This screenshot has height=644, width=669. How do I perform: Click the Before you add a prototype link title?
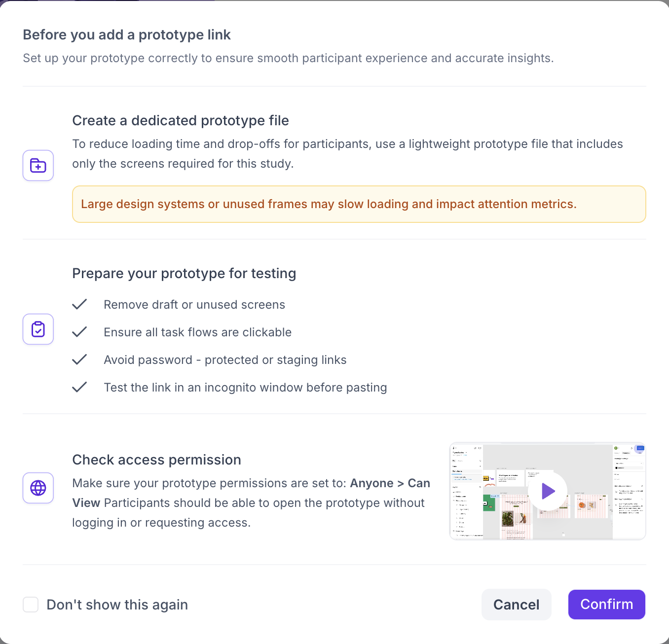coord(127,35)
